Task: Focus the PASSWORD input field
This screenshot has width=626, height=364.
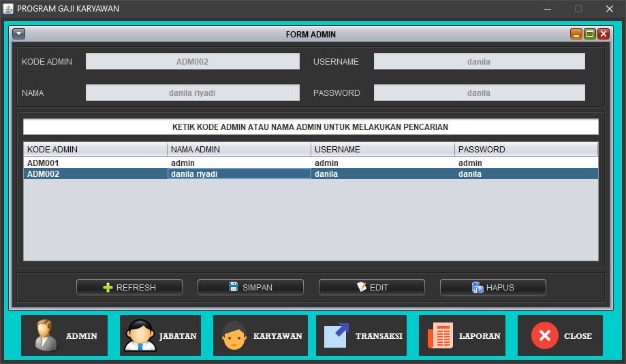Action: tap(479, 93)
